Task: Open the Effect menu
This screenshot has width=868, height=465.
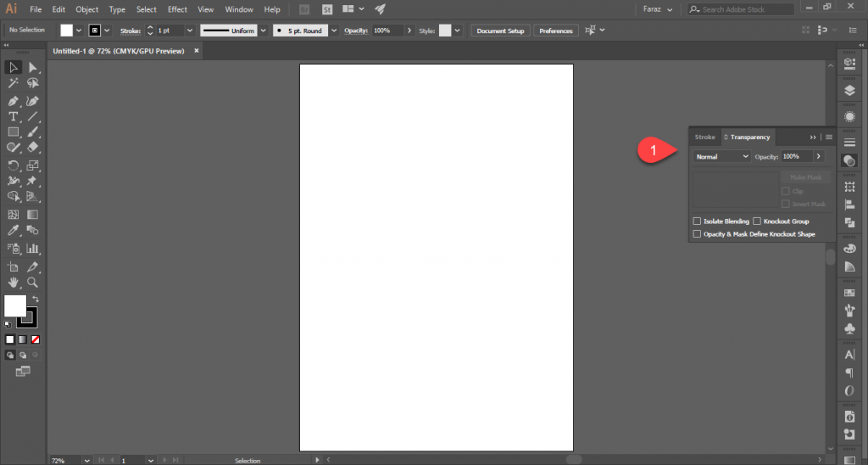Action: tap(177, 9)
